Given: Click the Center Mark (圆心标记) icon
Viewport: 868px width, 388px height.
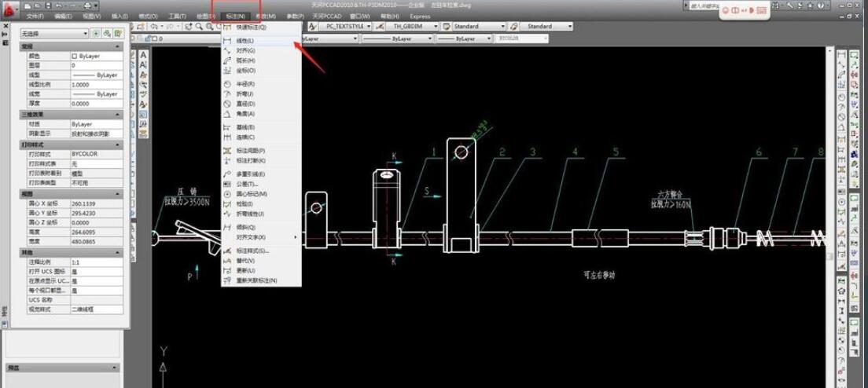Looking at the screenshot, I should 228,193.
